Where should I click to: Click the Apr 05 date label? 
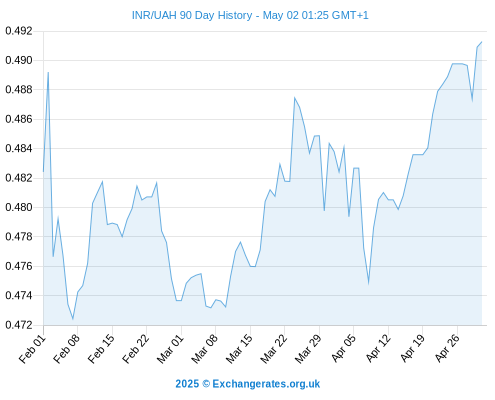point(344,349)
